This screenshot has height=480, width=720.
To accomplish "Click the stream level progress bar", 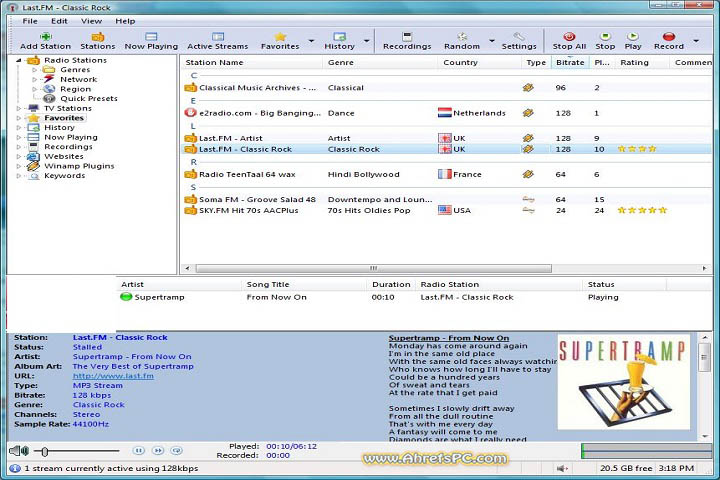I will coord(647,451).
